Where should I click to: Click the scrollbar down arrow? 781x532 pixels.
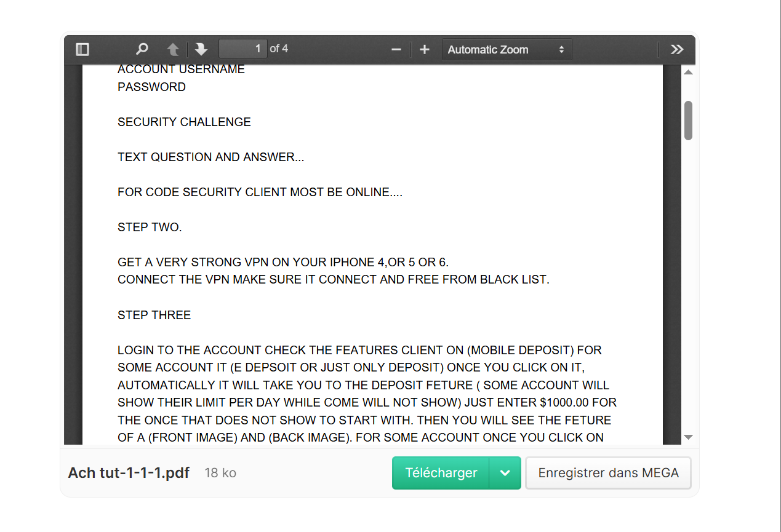[689, 437]
